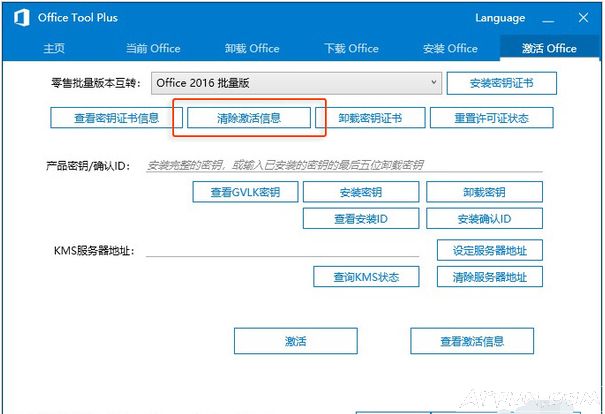605x414 pixels.
Task: Expand the Office 2016 批量版 dropdown
Action: coord(296,83)
